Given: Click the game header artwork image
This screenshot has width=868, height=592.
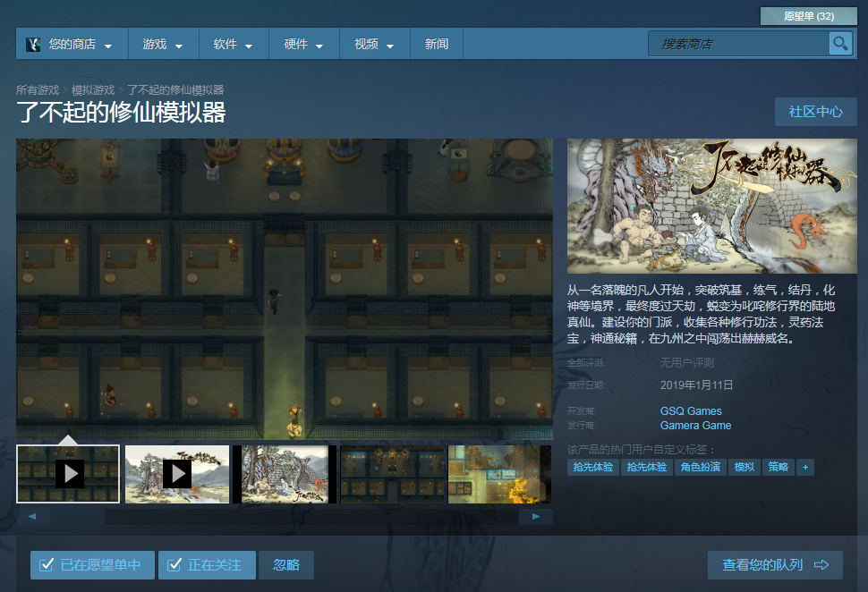Looking at the screenshot, I should (712, 206).
